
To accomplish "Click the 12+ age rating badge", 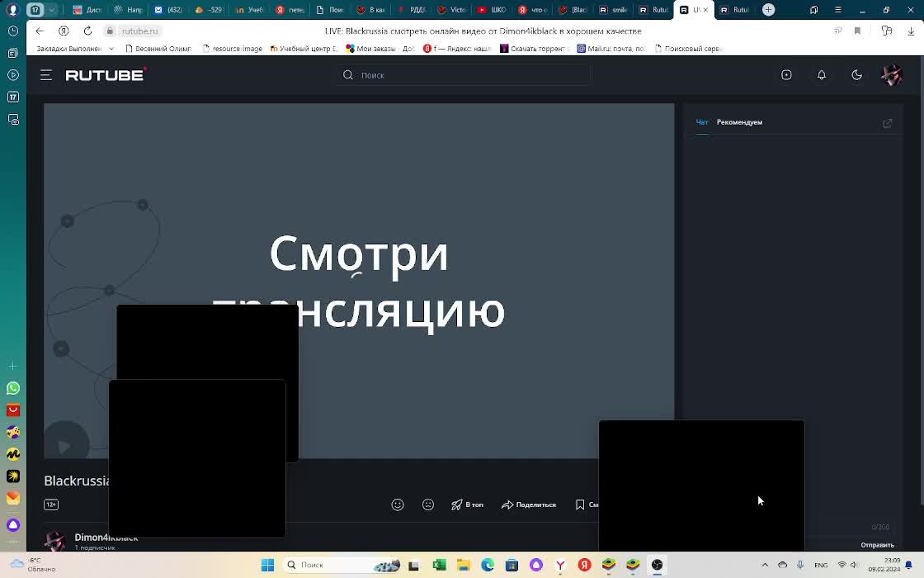I will pos(51,505).
